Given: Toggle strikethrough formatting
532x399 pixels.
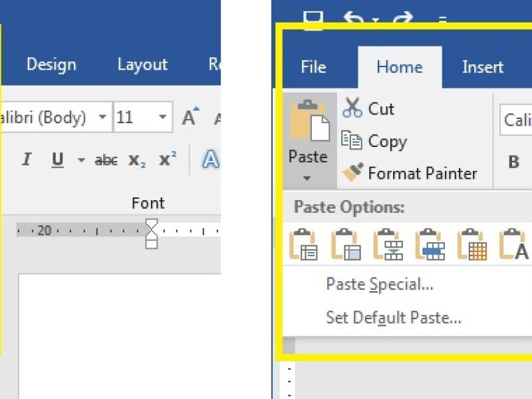Looking at the screenshot, I should (x=106, y=160).
